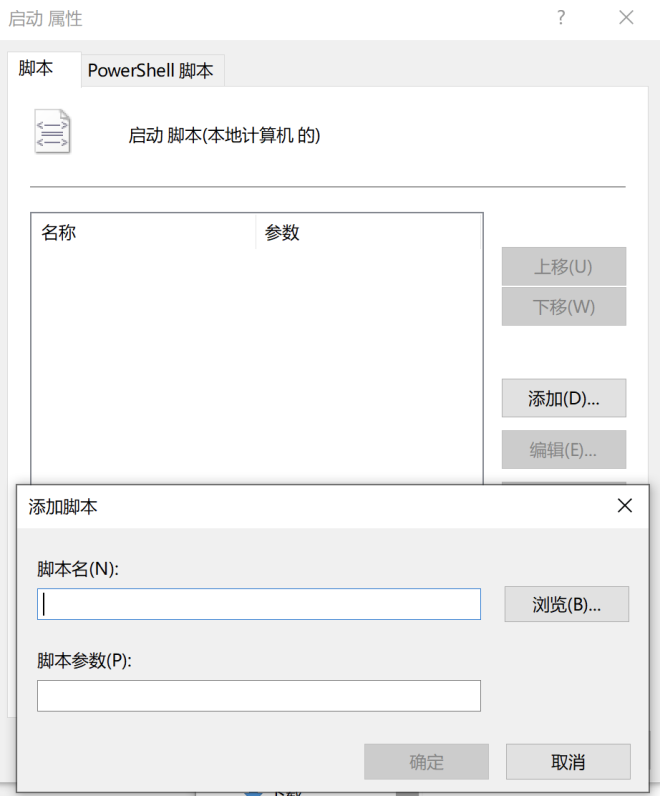Click the 参数 column header

(368, 233)
